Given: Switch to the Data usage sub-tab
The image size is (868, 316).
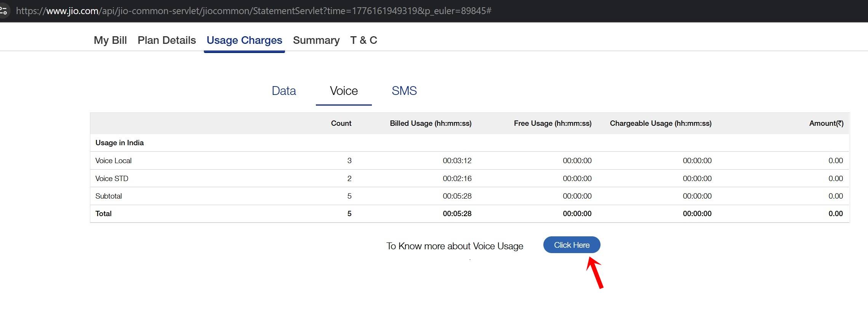Looking at the screenshot, I should point(283,91).
